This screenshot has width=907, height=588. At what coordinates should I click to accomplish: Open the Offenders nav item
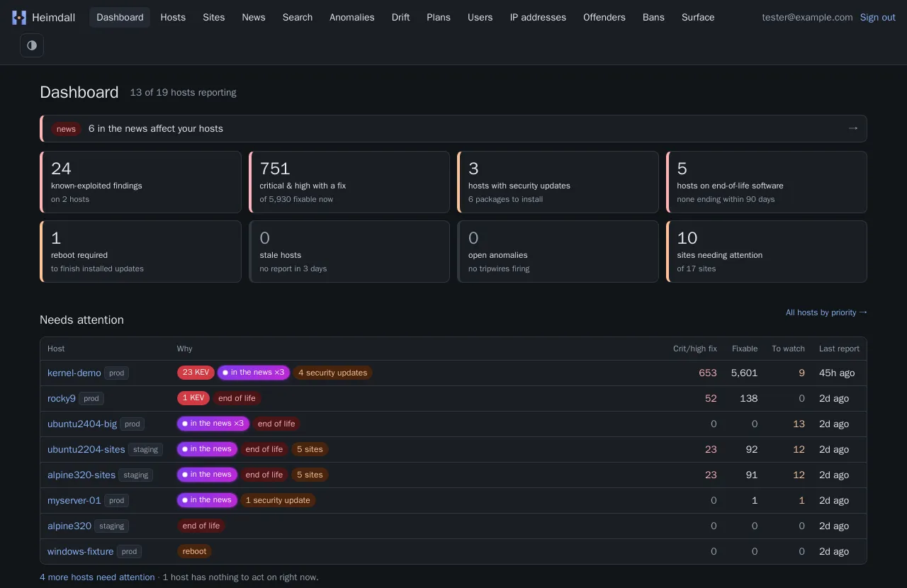click(x=604, y=17)
